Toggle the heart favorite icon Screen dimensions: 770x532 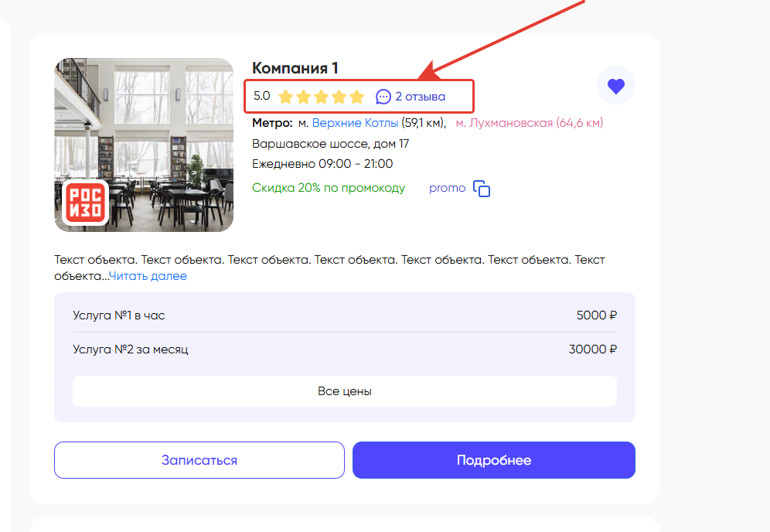(615, 86)
